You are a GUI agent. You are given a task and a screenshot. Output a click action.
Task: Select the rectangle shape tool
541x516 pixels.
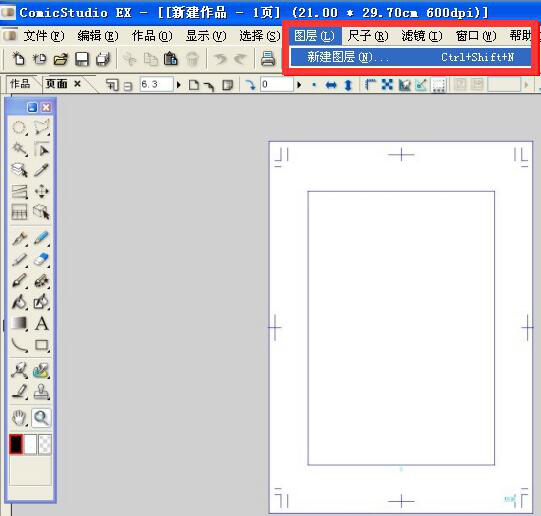point(42,345)
